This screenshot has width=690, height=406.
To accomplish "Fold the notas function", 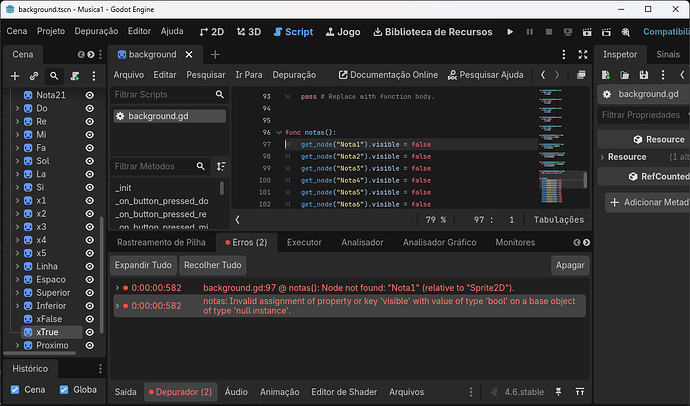I will click(x=279, y=132).
